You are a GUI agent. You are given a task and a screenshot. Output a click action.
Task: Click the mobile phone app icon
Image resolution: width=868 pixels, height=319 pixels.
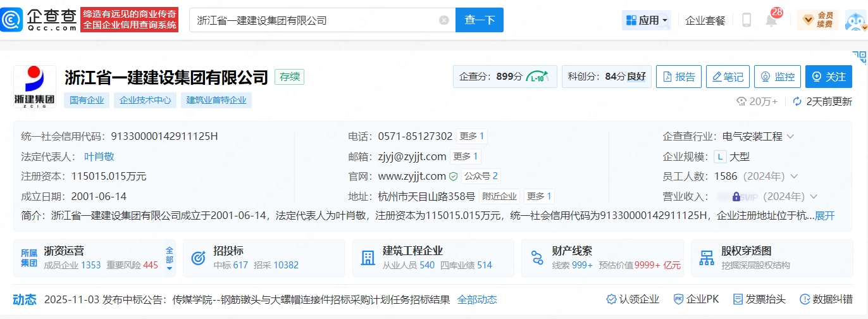pos(747,20)
